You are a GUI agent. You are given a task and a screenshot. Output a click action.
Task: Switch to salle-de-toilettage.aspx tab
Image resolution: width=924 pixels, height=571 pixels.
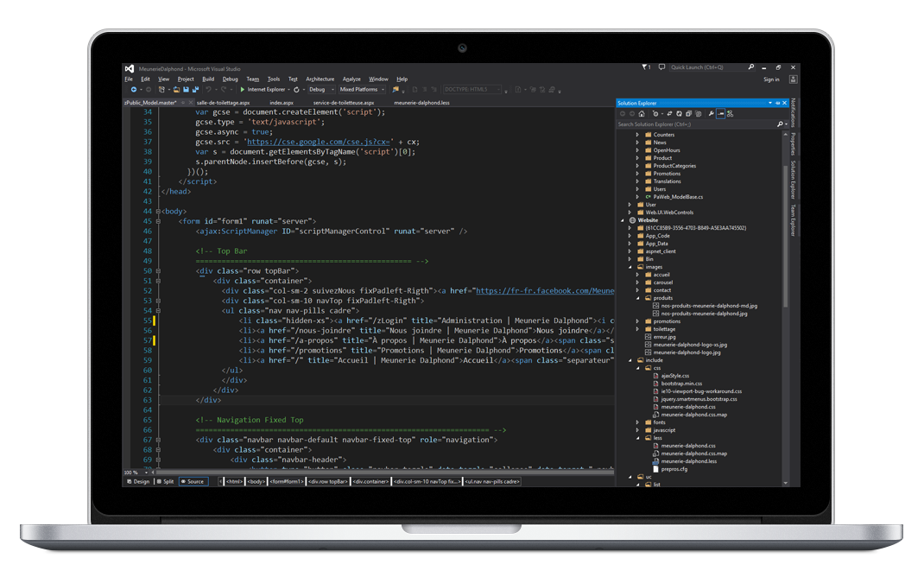point(224,103)
